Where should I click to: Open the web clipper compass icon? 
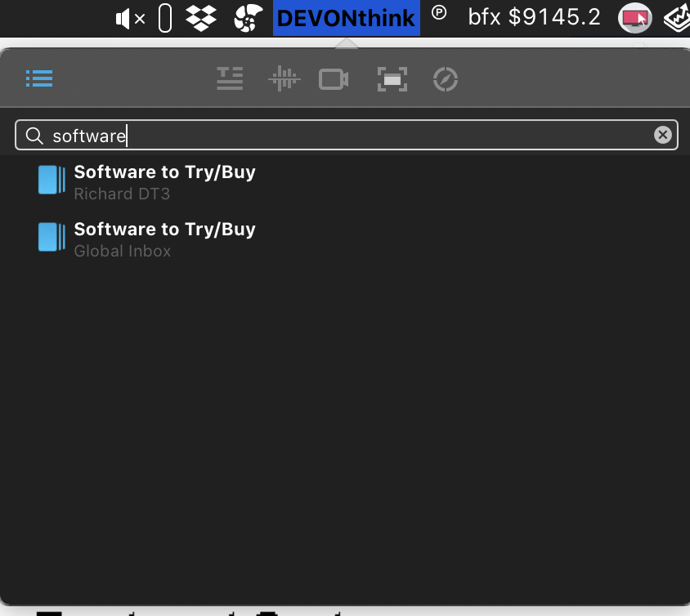tap(445, 78)
